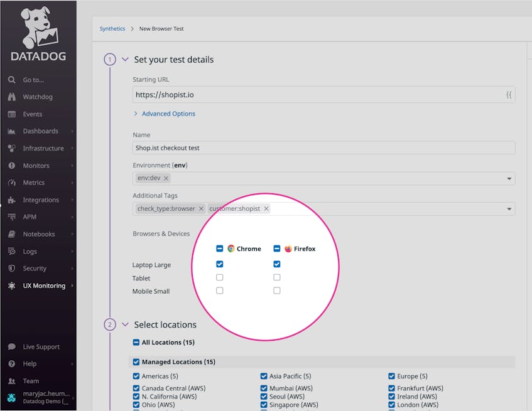
Task: Enable Mobile Small for Chrome
Action: (x=219, y=291)
